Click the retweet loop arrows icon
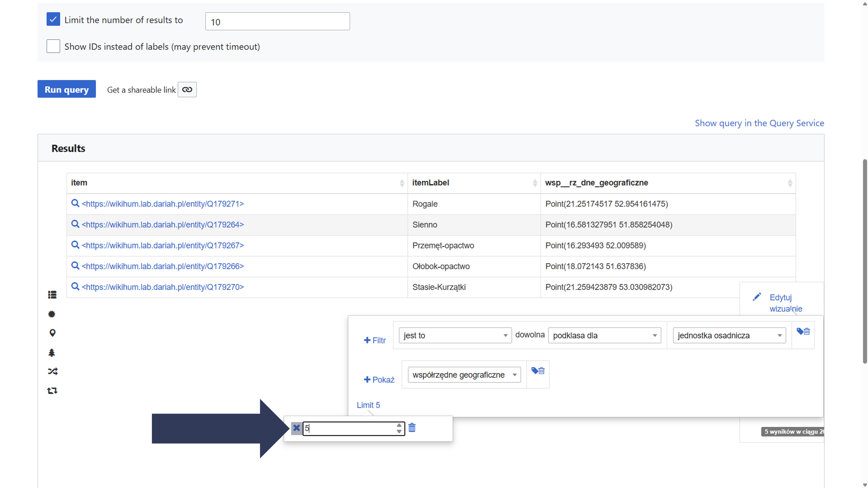This screenshot has width=868, height=488. pyautogui.click(x=52, y=391)
